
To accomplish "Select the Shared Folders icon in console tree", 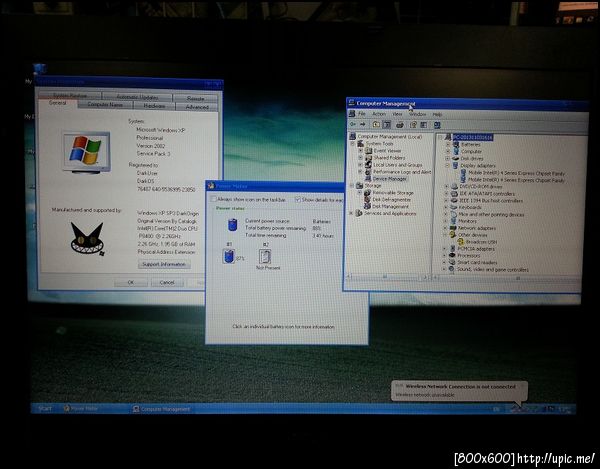I will [368, 157].
